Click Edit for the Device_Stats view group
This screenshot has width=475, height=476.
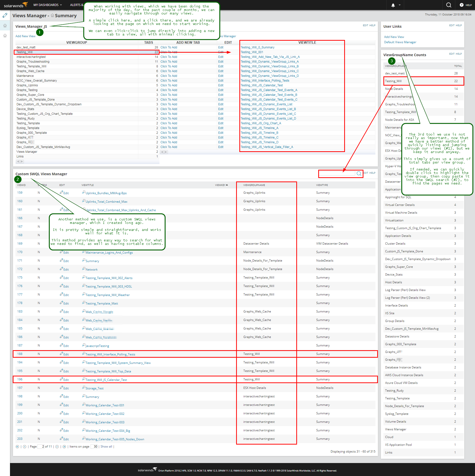pyautogui.click(x=221, y=109)
